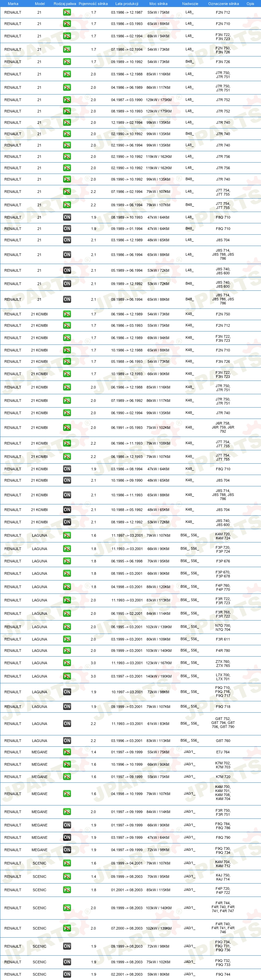The height and width of the screenshot is (980, 261).
Task: Select ON icon in Scenic F9Q 744 row
Action: coord(67,974)
